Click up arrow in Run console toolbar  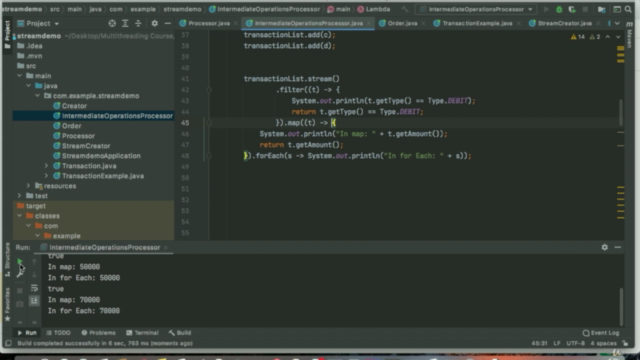click(34, 262)
